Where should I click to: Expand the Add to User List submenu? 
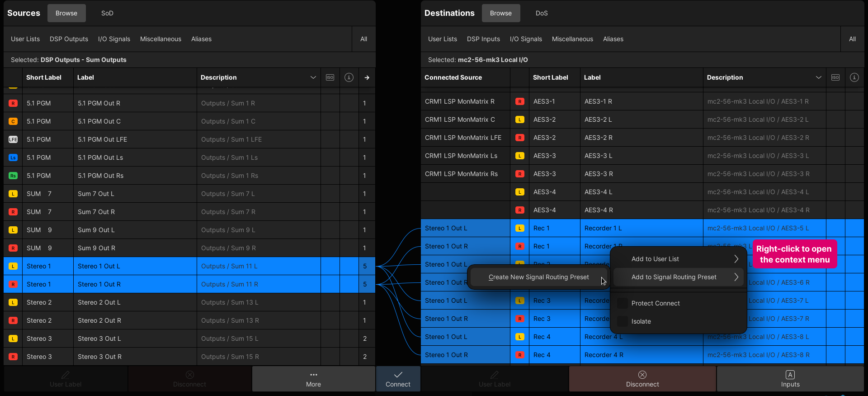point(678,259)
